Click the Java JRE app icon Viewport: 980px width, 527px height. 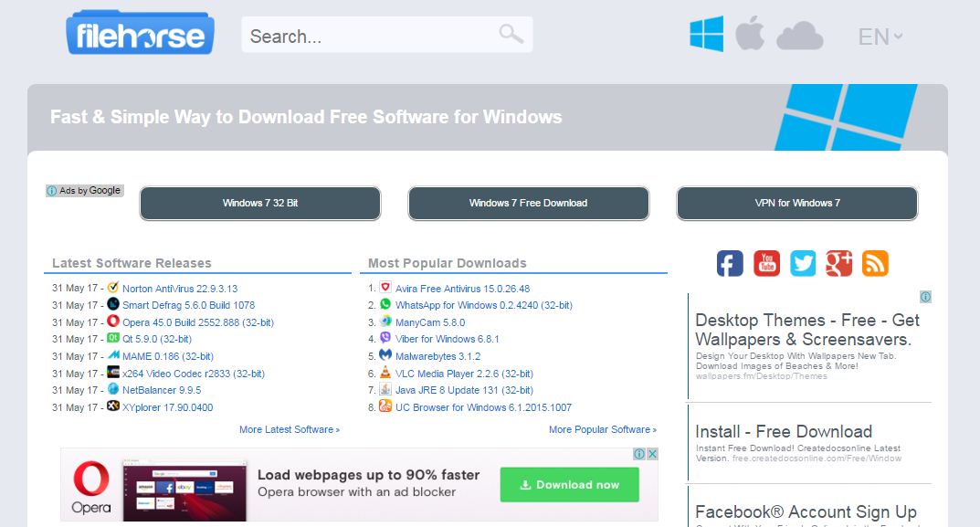pos(385,389)
